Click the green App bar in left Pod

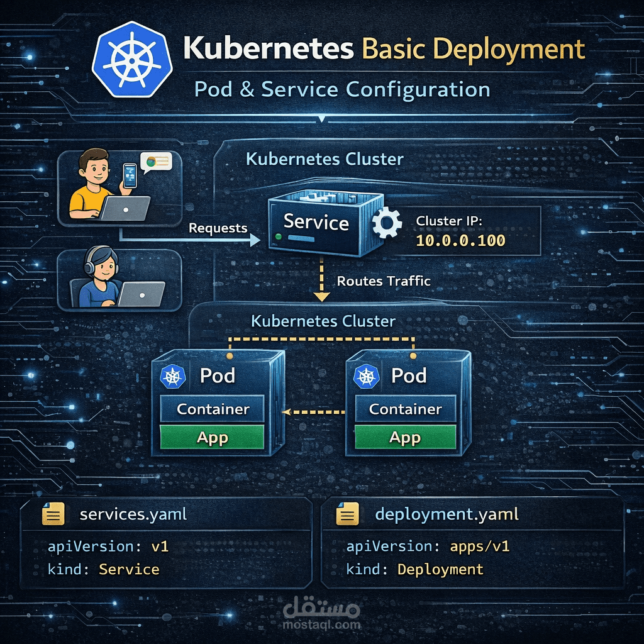pyautogui.click(x=212, y=437)
